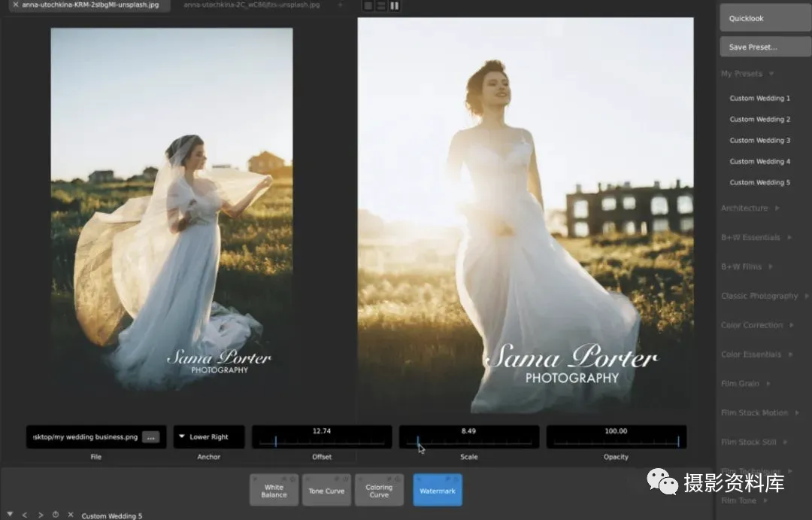Toggle power icon on Watermark node
Screen dimensions: 812x520
coord(456,479)
